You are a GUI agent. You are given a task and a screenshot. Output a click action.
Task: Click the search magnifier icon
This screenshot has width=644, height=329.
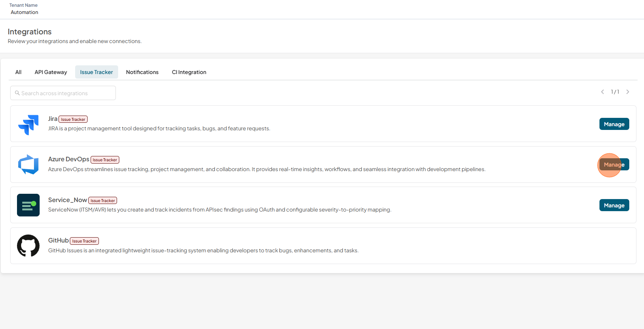17,93
